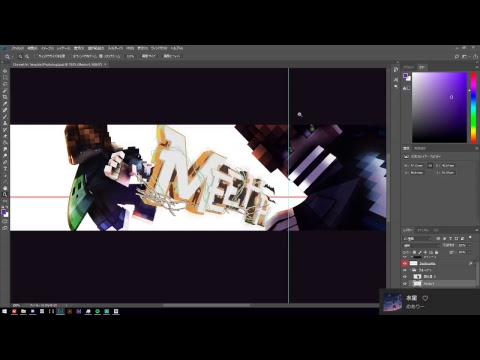
Task: Select the Rectangular Marquee tool
Action: [x=5, y=77]
